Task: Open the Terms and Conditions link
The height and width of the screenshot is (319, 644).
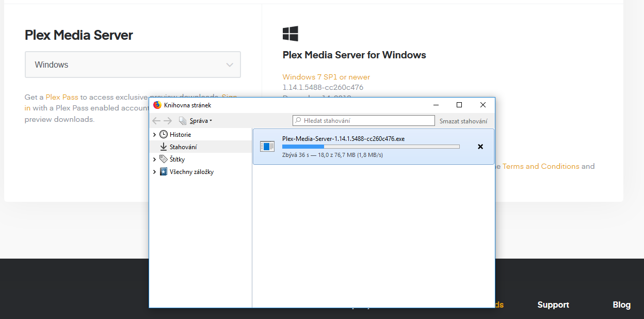Action: [541, 166]
